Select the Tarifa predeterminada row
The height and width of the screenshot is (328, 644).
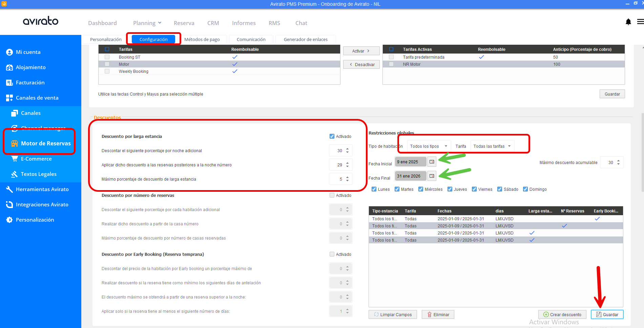click(x=503, y=57)
